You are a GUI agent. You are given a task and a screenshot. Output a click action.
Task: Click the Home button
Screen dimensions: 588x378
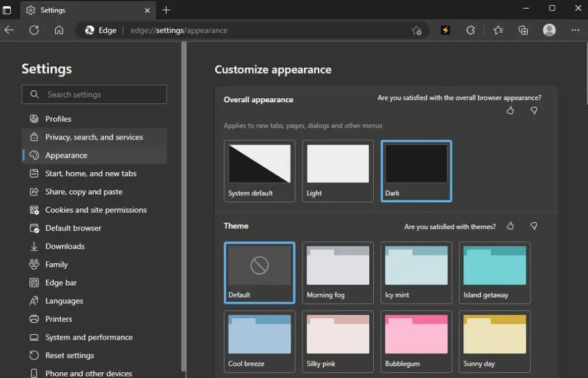[59, 30]
